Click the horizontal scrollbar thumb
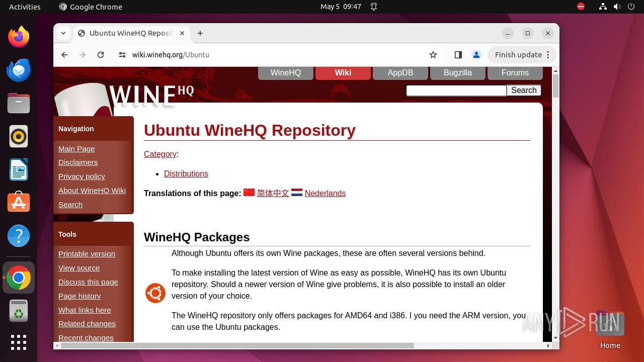The width and height of the screenshot is (644, 362). [x=237, y=345]
